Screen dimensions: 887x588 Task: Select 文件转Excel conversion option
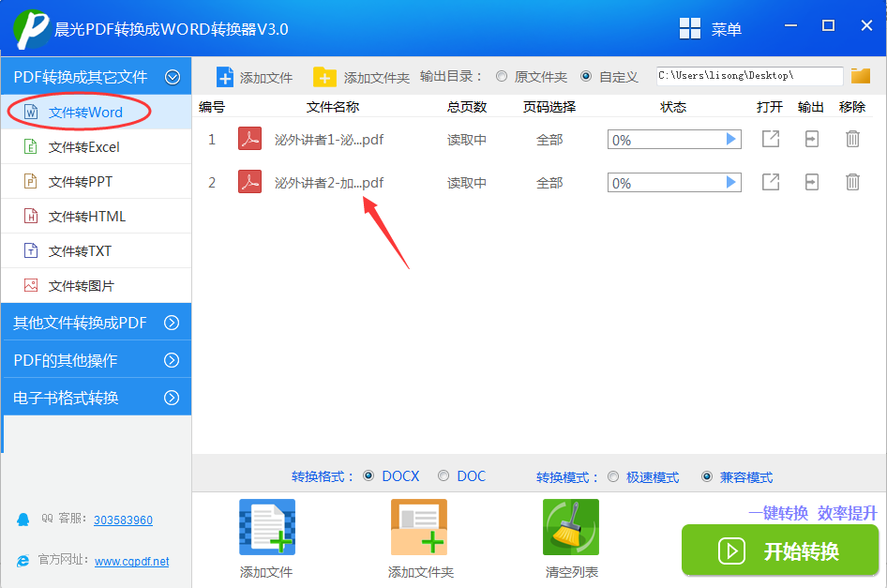[x=97, y=147]
